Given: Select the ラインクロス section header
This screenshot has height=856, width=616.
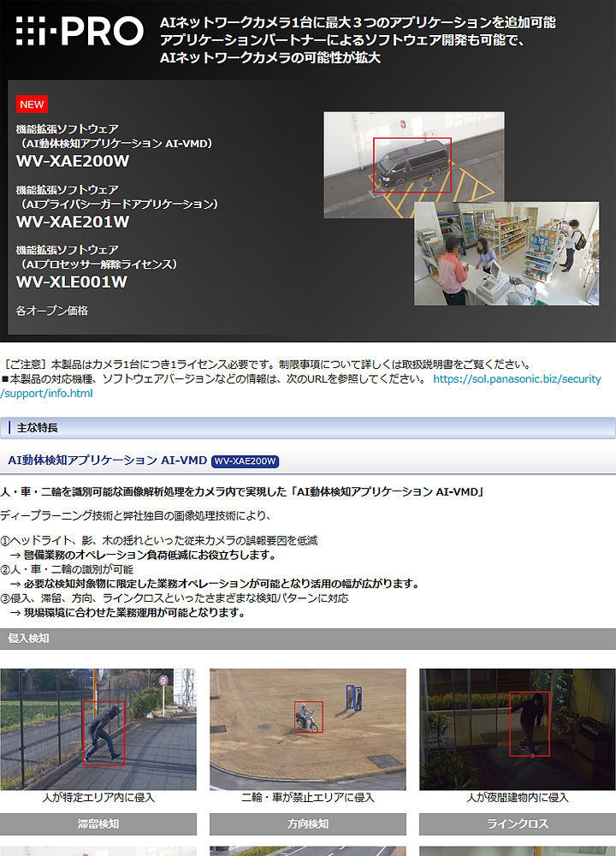Looking at the screenshot, I should click(x=517, y=824).
